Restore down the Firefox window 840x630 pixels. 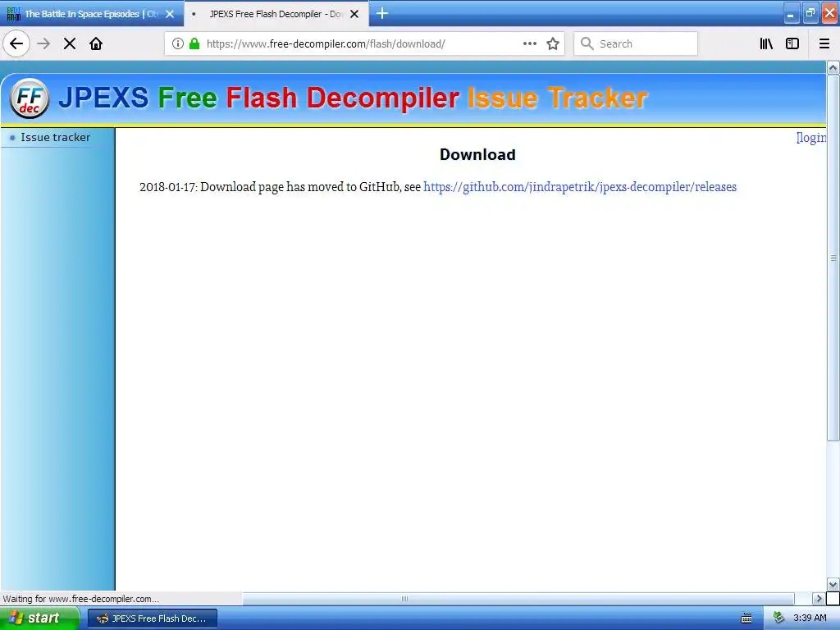coord(810,13)
